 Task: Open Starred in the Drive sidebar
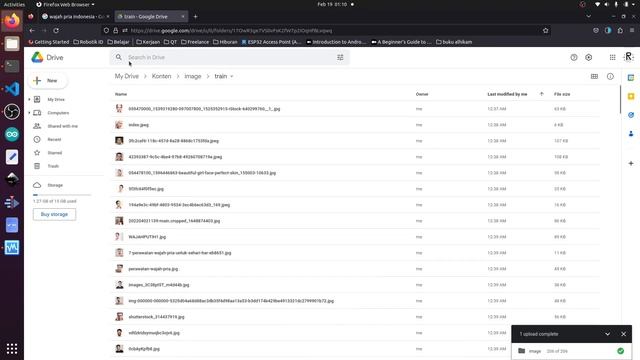click(x=54, y=153)
